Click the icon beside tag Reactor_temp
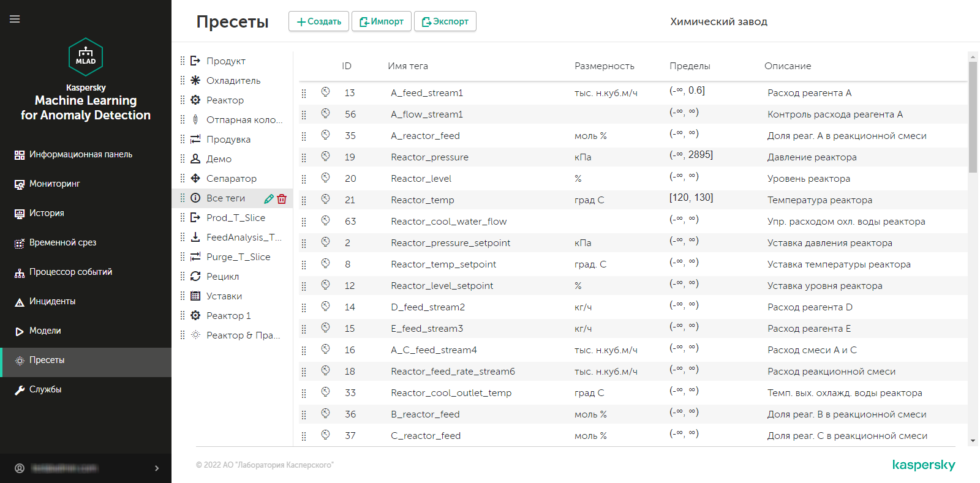 point(325,199)
